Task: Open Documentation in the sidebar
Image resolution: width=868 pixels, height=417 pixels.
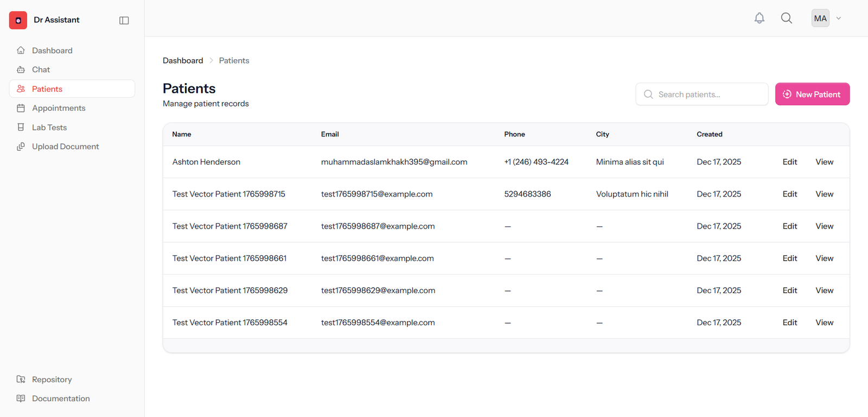Action: coord(72,399)
